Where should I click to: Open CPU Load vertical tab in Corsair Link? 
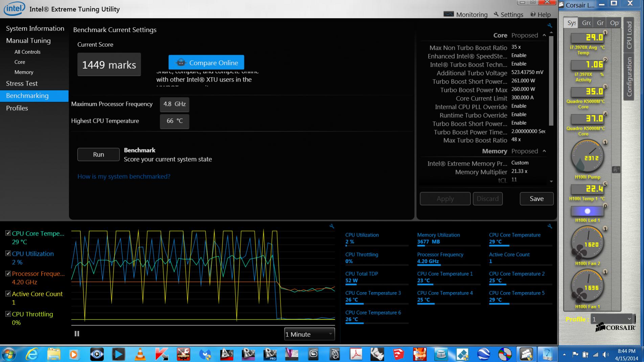(629, 35)
